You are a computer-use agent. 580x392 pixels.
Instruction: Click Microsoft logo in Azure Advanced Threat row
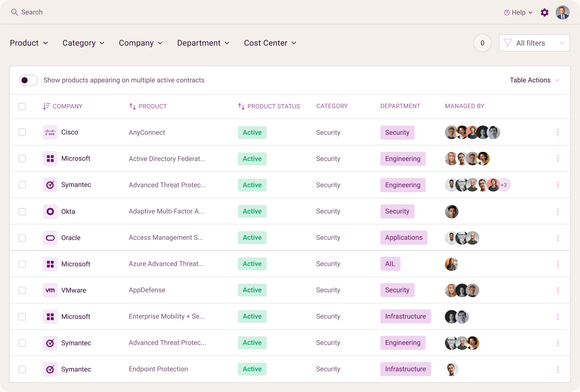(50, 264)
